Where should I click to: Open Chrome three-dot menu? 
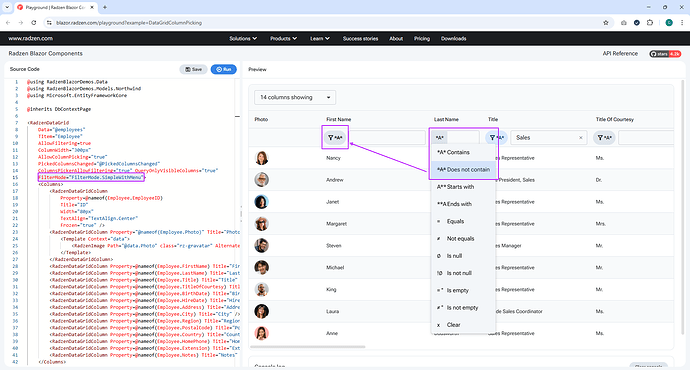[683, 22]
